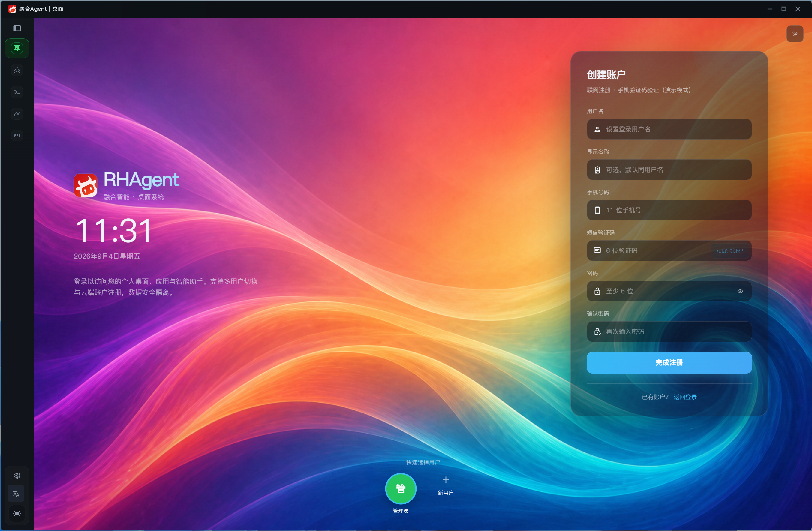Focus the 显示名称 input field
This screenshot has width=812, height=531.
pyautogui.click(x=669, y=170)
